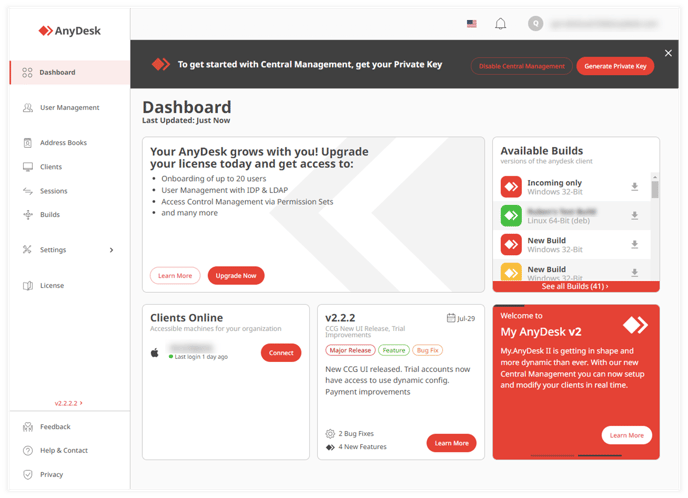Click the Jul-29 calendar icon
The image size is (688, 498).
[451, 318]
